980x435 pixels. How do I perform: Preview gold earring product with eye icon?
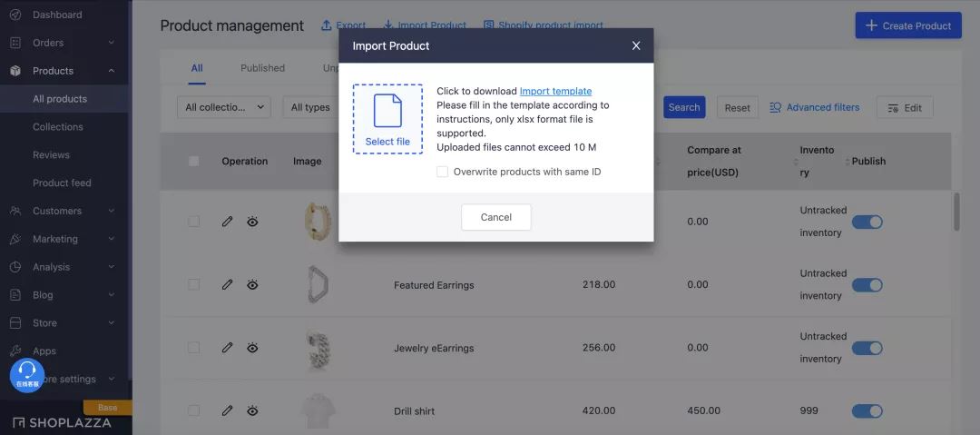(x=252, y=222)
